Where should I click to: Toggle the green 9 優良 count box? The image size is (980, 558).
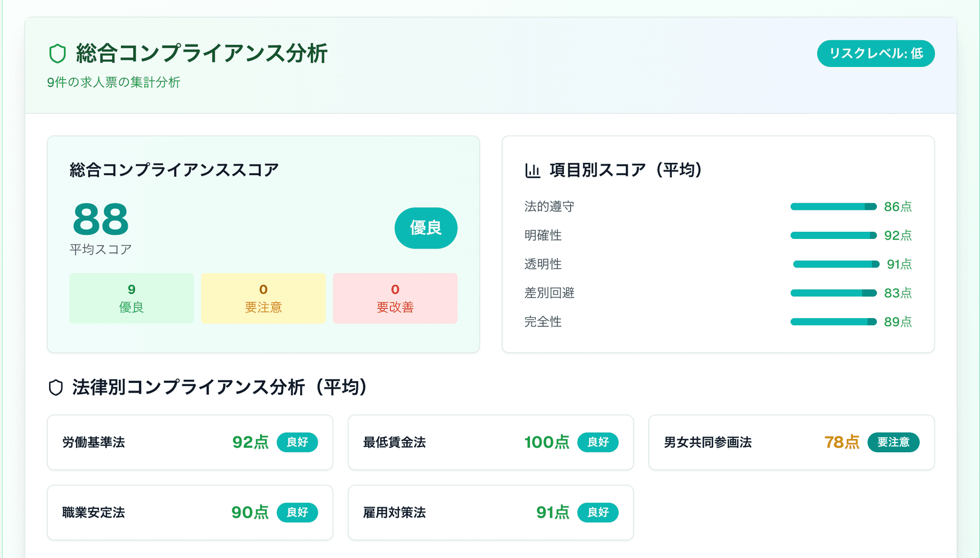pos(131,298)
